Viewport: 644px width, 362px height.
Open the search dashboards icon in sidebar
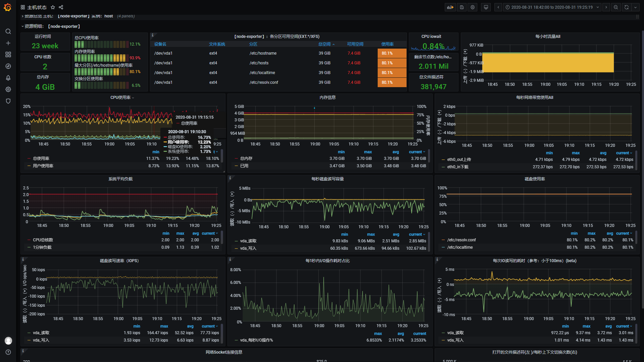point(8,32)
